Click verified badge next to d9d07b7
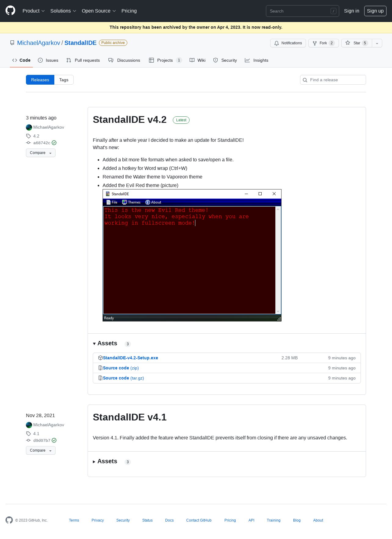The image size is (392, 539). 54,440
